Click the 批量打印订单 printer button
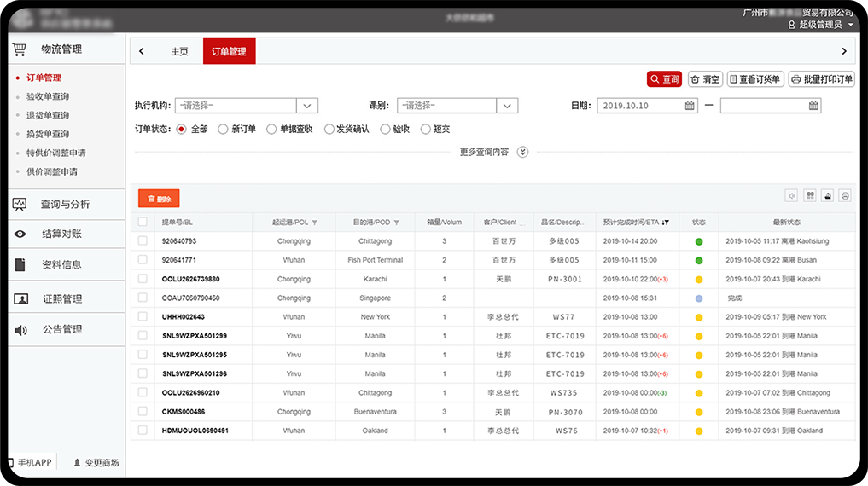This screenshot has width=868, height=486. pyautogui.click(x=821, y=79)
